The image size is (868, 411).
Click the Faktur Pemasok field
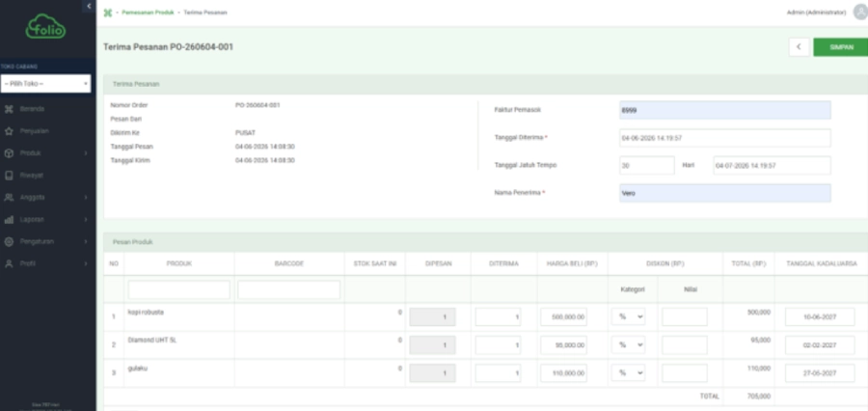tap(724, 110)
